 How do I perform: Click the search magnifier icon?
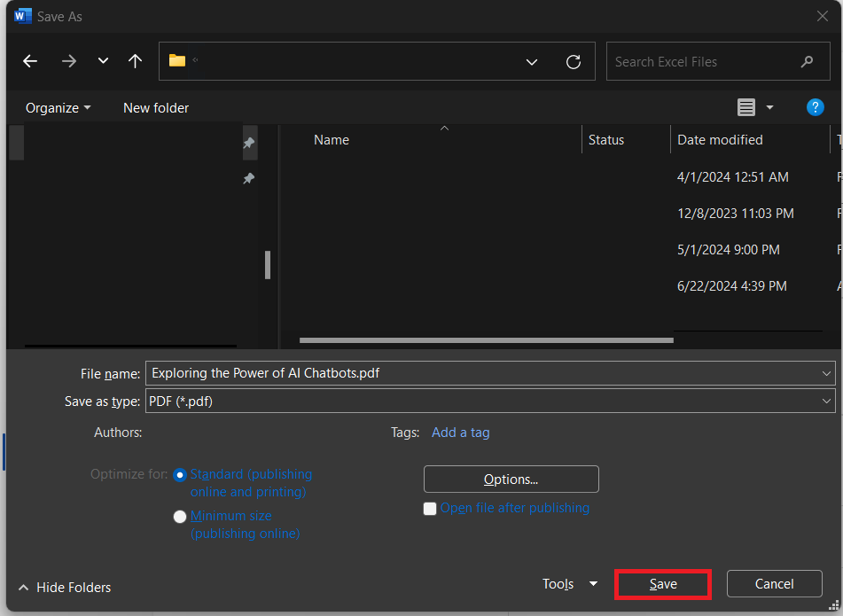coord(807,62)
